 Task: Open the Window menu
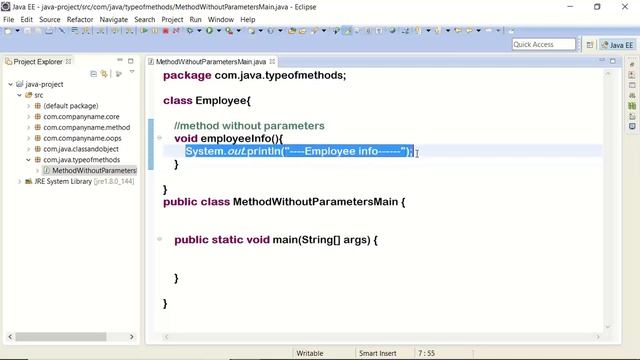point(220,20)
